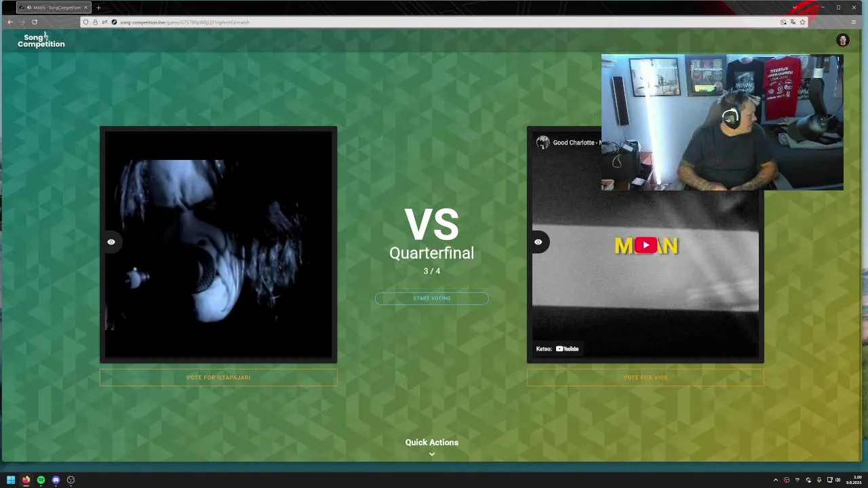Click the Firefox taskbar icon

(26, 480)
